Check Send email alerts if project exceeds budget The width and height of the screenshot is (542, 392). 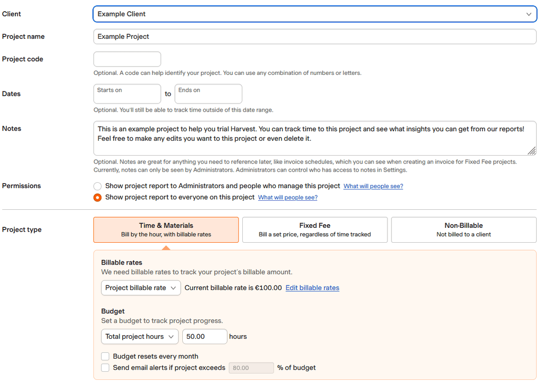tap(105, 368)
